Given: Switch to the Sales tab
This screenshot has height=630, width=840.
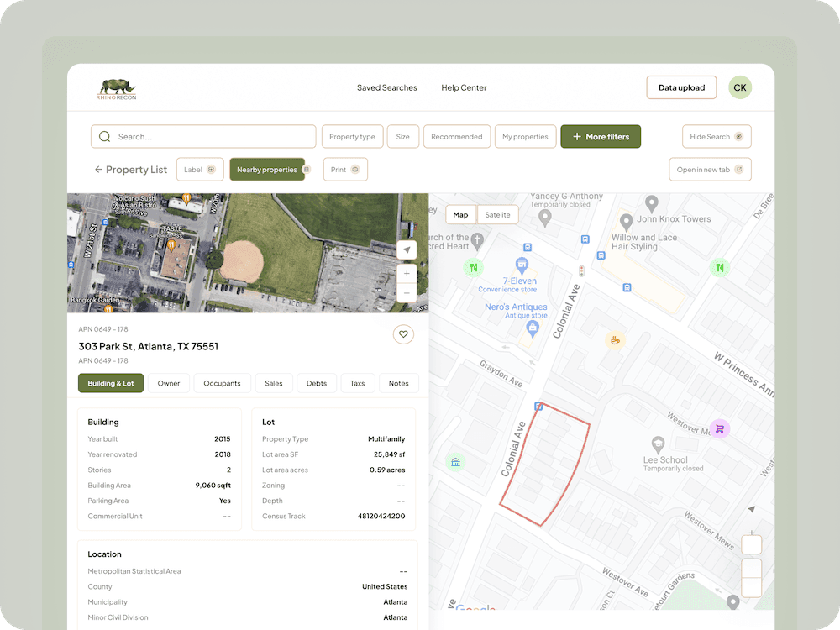Looking at the screenshot, I should pos(273,383).
